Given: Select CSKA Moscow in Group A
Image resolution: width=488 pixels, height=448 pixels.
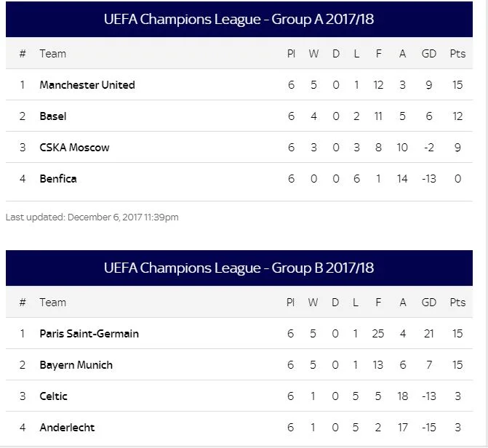Looking at the screenshot, I should coord(74,148).
